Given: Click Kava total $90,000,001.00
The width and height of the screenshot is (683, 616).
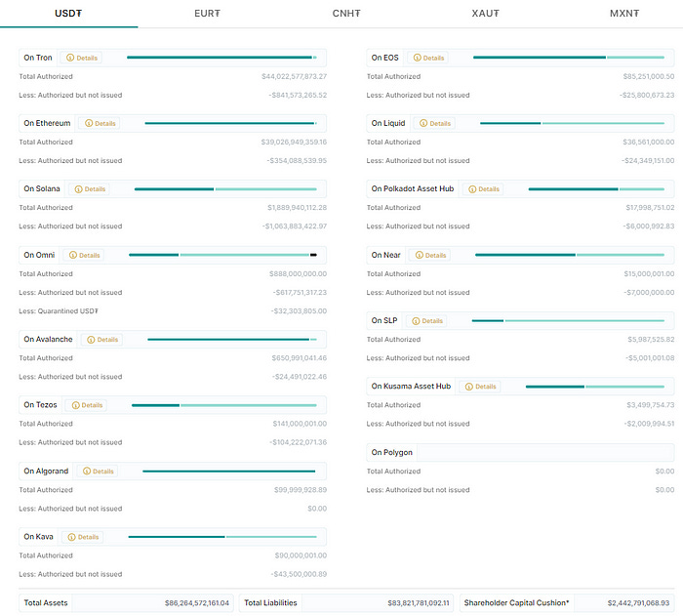Looking at the screenshot, I should tap(301, 555).
